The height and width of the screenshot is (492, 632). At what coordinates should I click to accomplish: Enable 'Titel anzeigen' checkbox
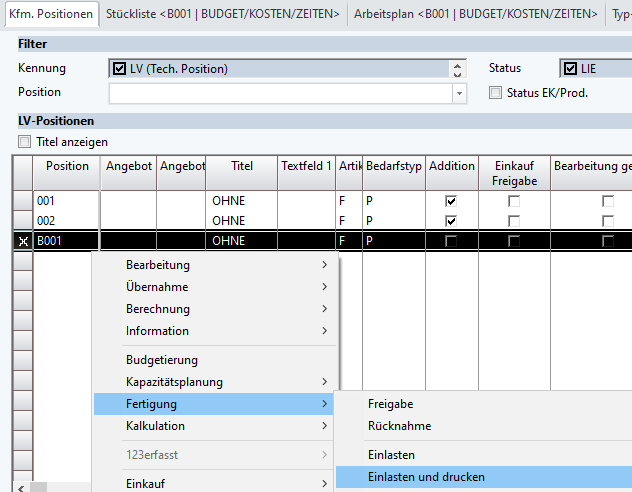(x=26, y=142)
